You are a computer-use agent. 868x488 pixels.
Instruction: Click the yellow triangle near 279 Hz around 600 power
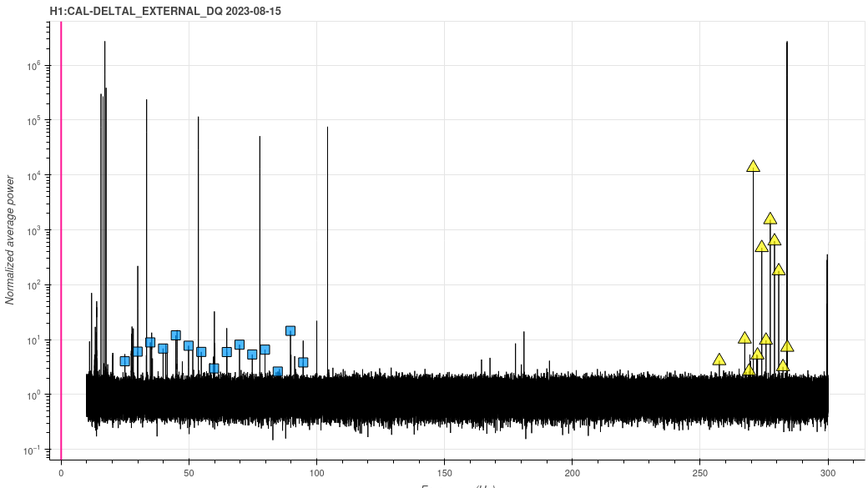point(775,239)
